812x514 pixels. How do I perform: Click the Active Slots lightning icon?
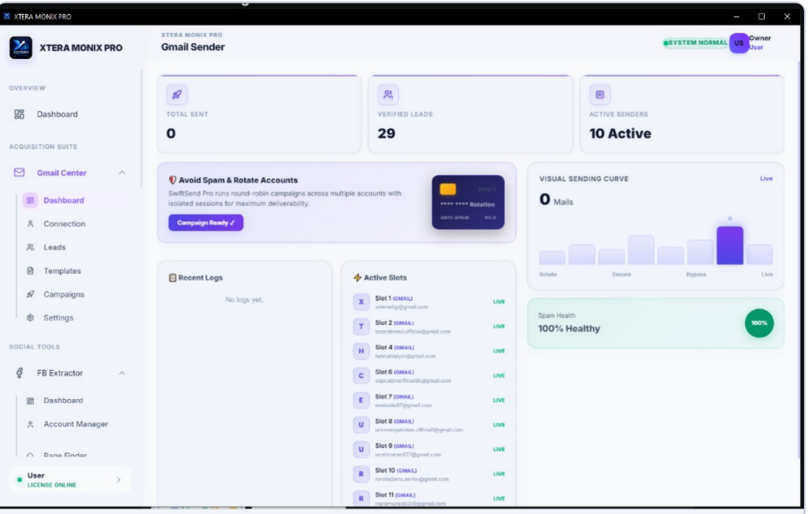coord(357,278)
